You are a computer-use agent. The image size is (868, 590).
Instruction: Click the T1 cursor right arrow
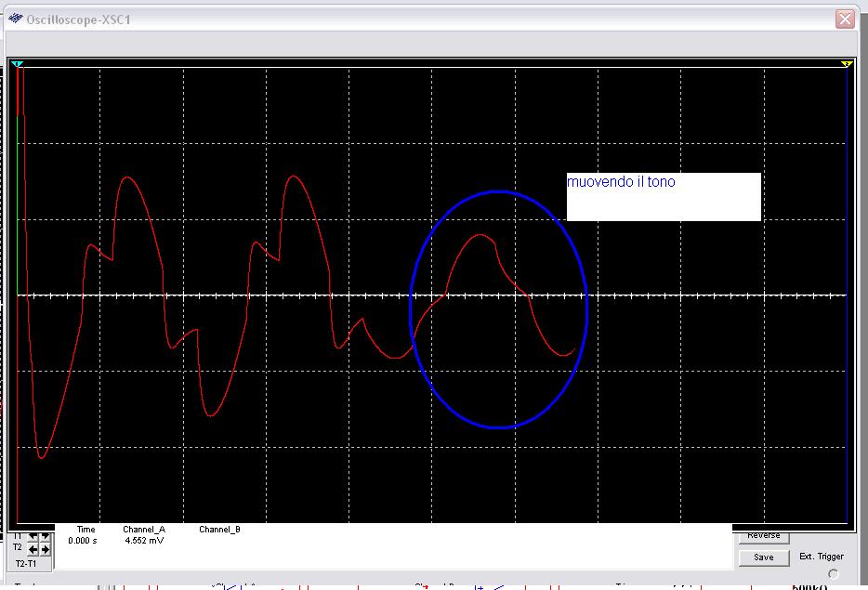click(46, 536)
